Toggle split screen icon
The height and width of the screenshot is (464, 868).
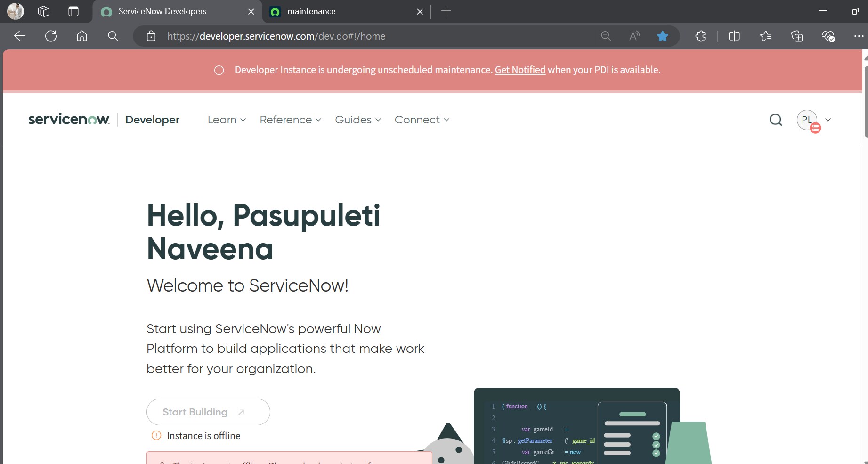(x=734, y=36)
